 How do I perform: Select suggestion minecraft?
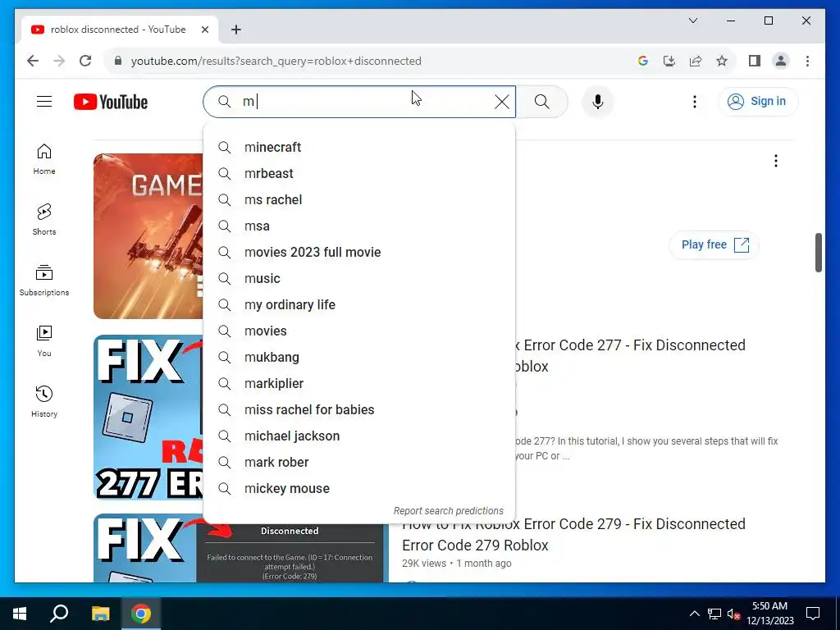click(359, 148)
